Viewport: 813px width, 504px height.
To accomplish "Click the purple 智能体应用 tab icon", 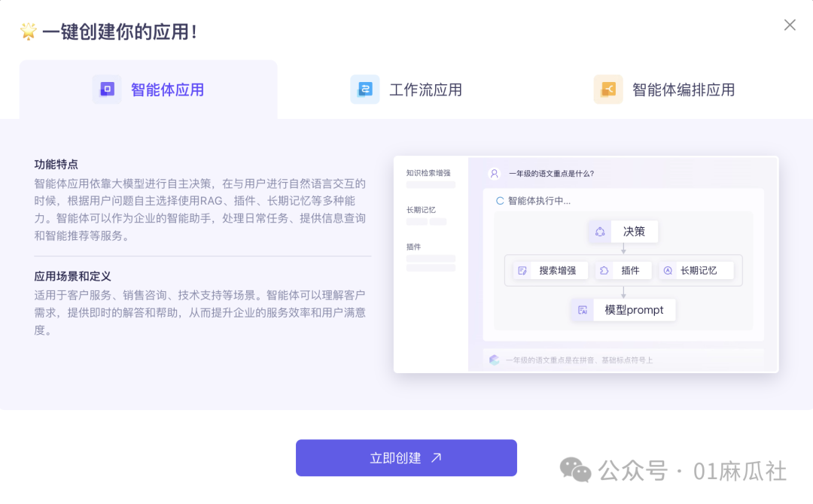I will [107, 89].
